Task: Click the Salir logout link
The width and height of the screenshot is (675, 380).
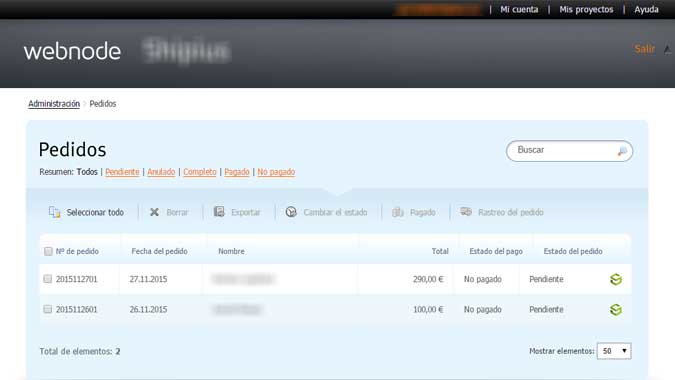Action: pyautogui.click(x=644, y=49)
